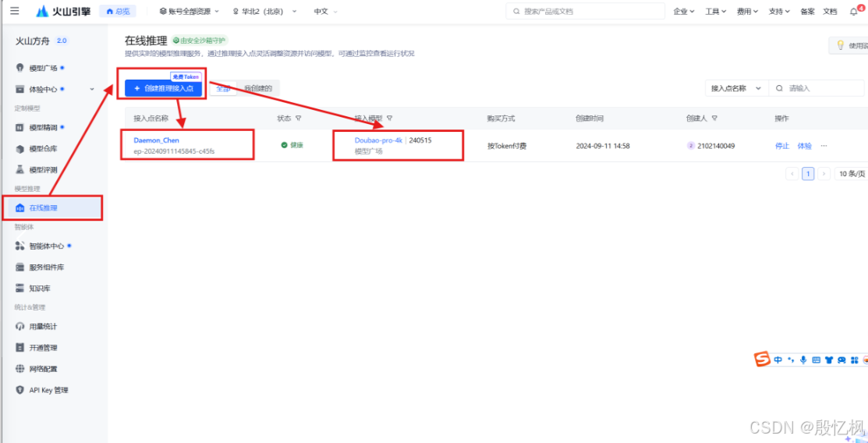Open the 创建人 column filter icon
Viewport: 868px width, 443px height.
714,119
